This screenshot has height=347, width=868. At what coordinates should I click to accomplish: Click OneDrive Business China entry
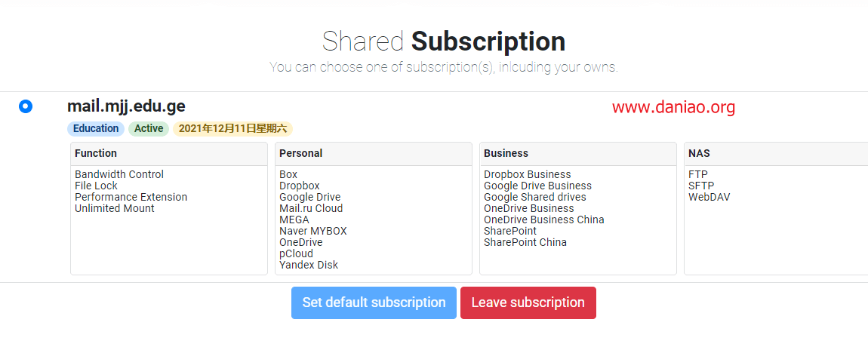(544, 220)
